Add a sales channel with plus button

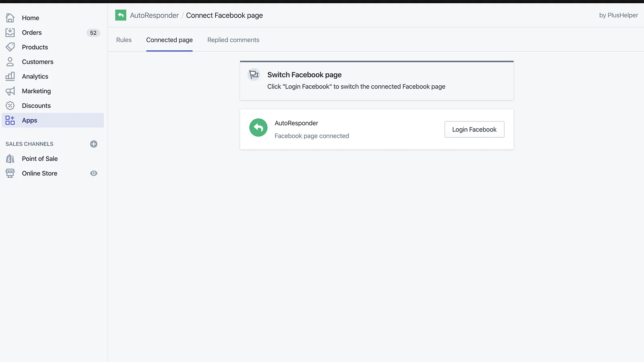pos(94,144)
